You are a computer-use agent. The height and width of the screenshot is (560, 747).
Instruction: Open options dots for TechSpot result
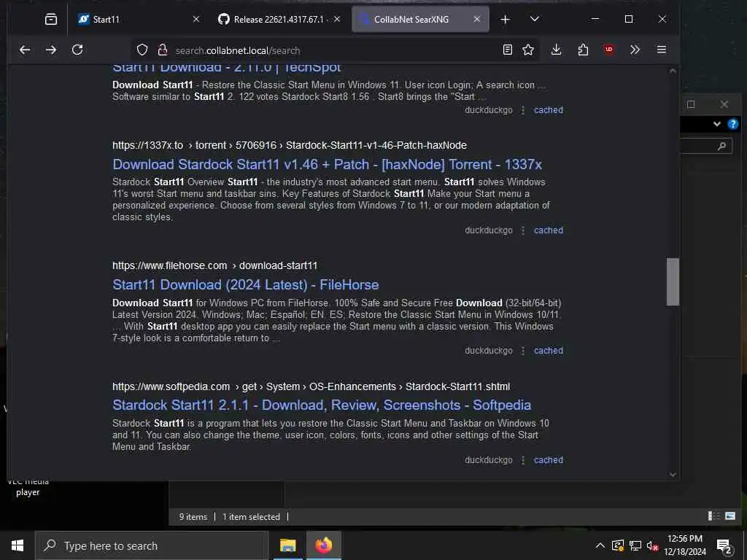(x=523, y=110)
